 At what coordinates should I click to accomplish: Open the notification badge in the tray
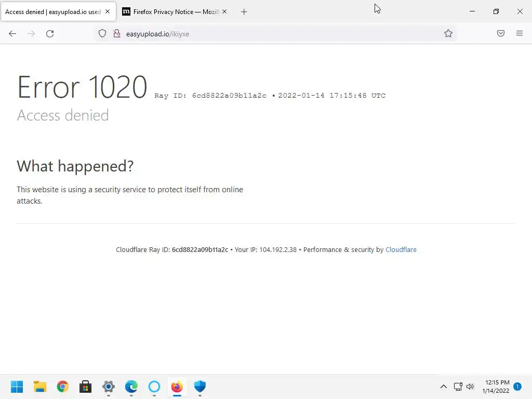517,387
